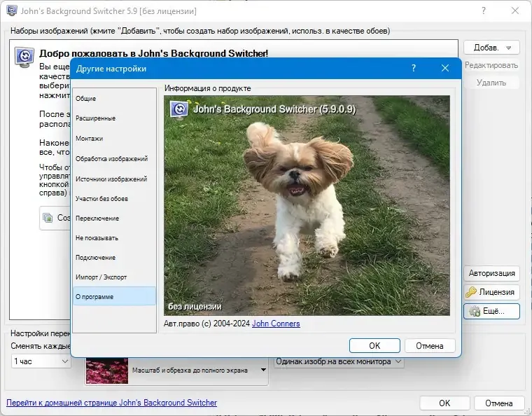Expand the 1 час interval dropdown

tap(65, 361)
